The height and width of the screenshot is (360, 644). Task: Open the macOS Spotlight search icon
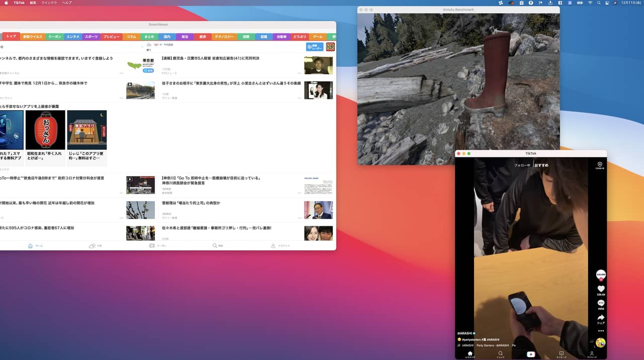pyautogui.click(x=599, y=3)
